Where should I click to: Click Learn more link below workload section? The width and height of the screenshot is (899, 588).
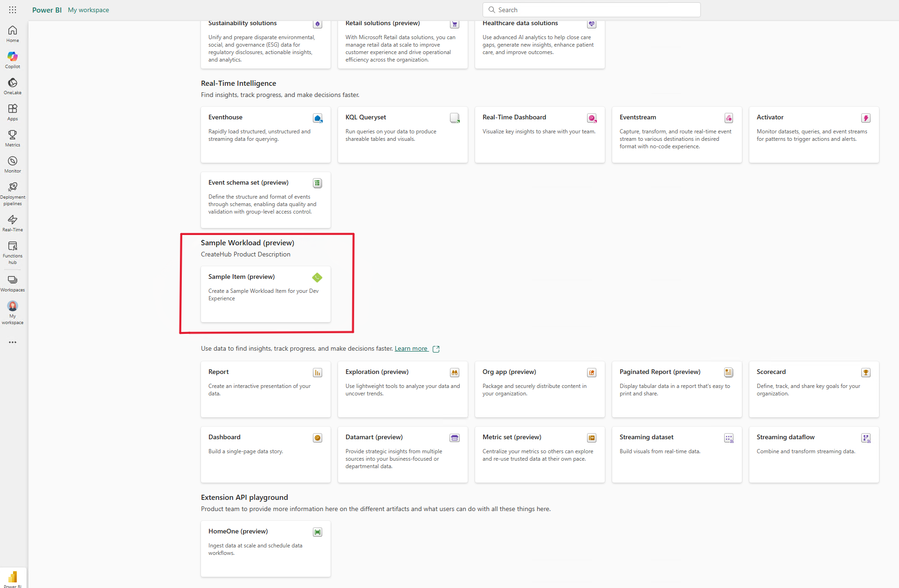410,348
